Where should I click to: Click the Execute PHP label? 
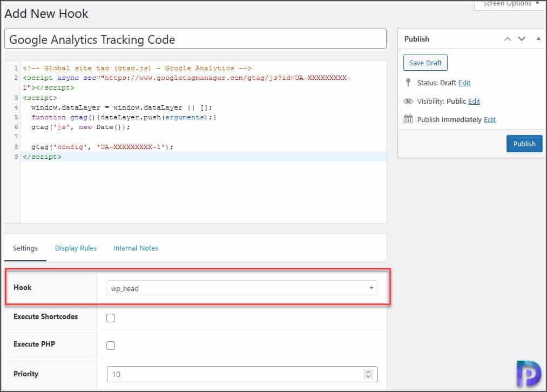point(34,344)
